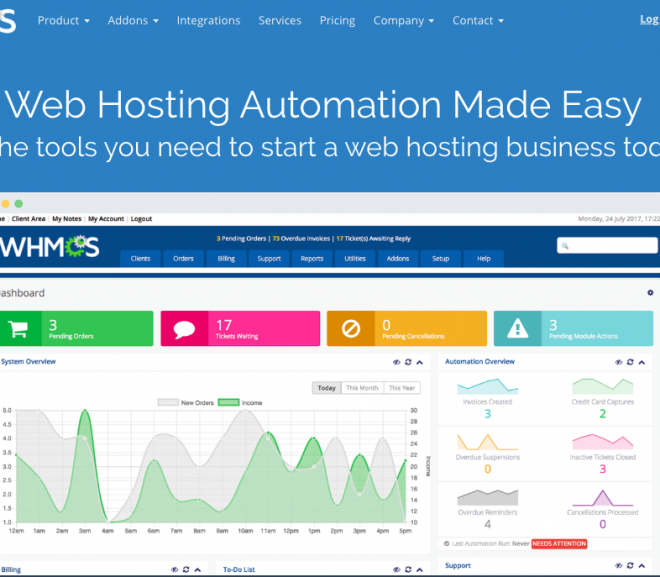660x577 pixels.
Task: Select This Year chart range
Action: (402, 388)
